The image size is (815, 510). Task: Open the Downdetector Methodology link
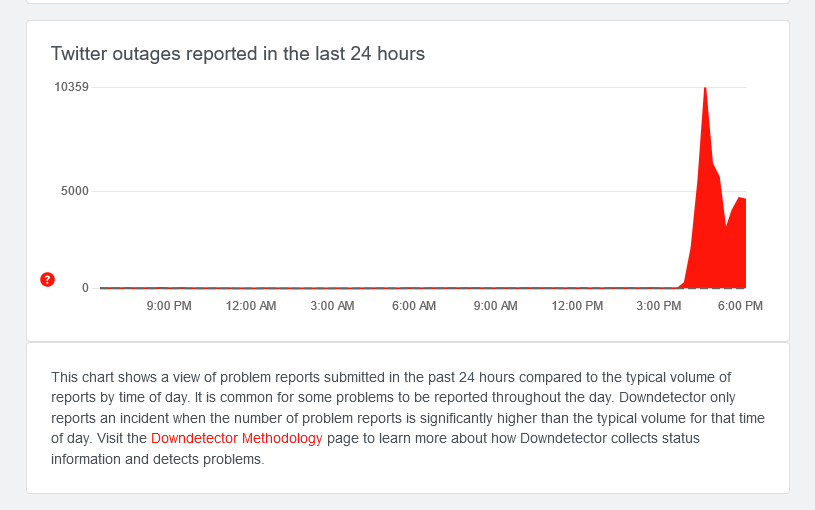(236, 438)
